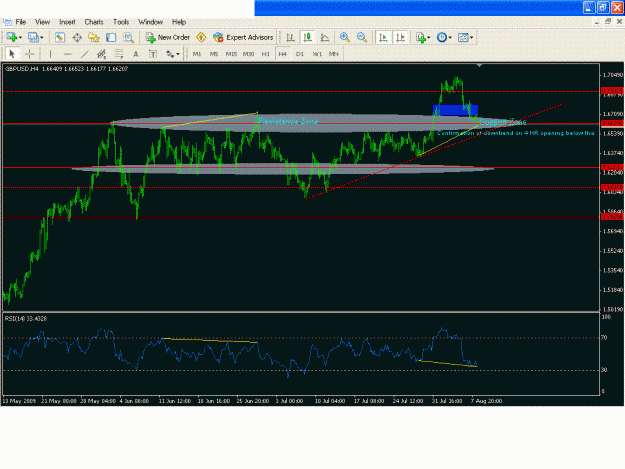Viewport: 625px width, 469px height.
Task: Zoom in on the chart
Action: [345, 37]
